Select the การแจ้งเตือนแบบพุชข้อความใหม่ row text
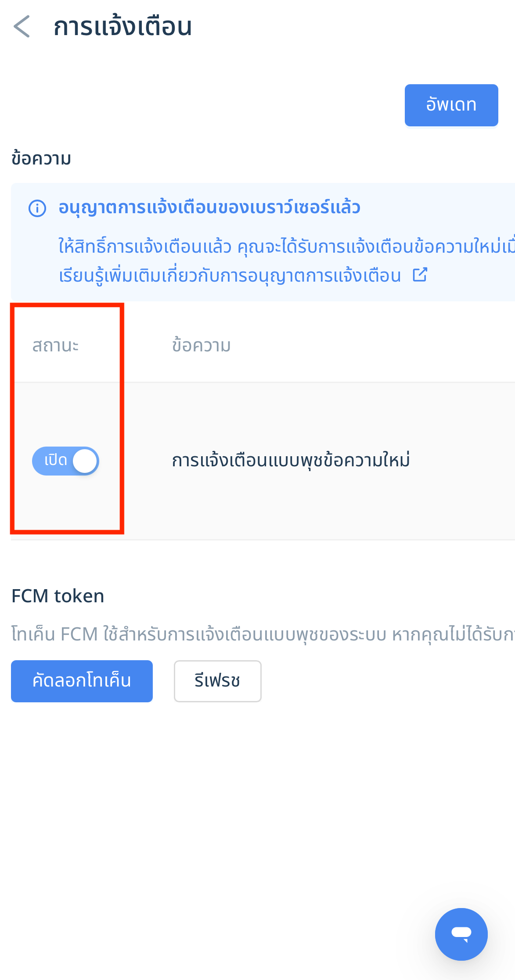This screenshot has height=980, width=515. (291, 460)
